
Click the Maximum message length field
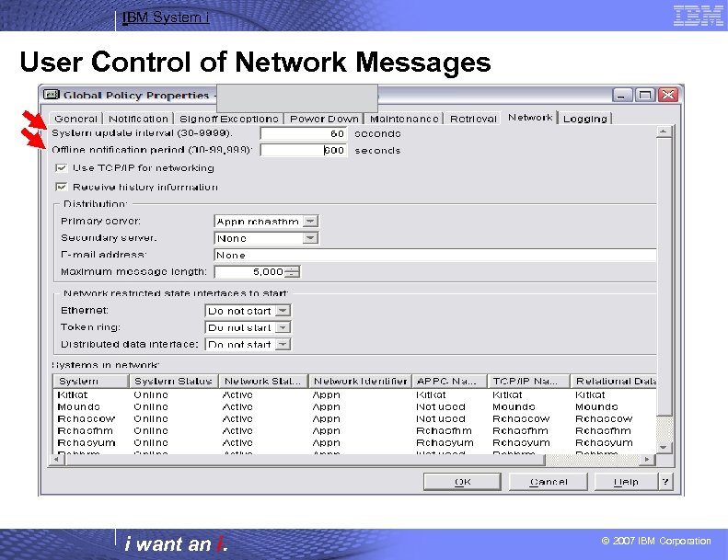point(249,272)
